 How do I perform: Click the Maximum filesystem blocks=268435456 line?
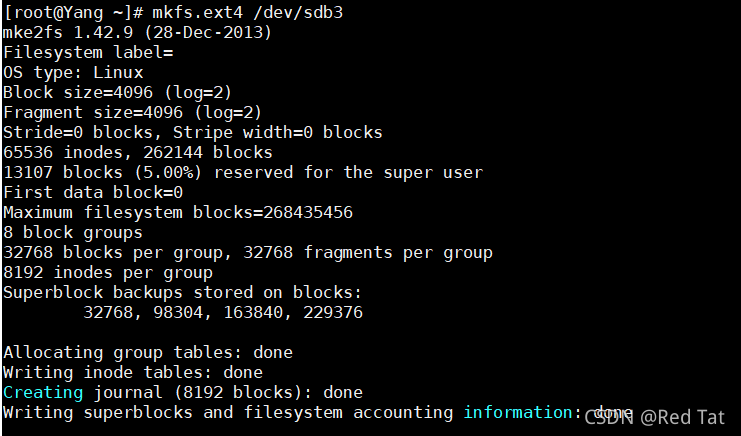pyautogui.click(x=178, y=213)
